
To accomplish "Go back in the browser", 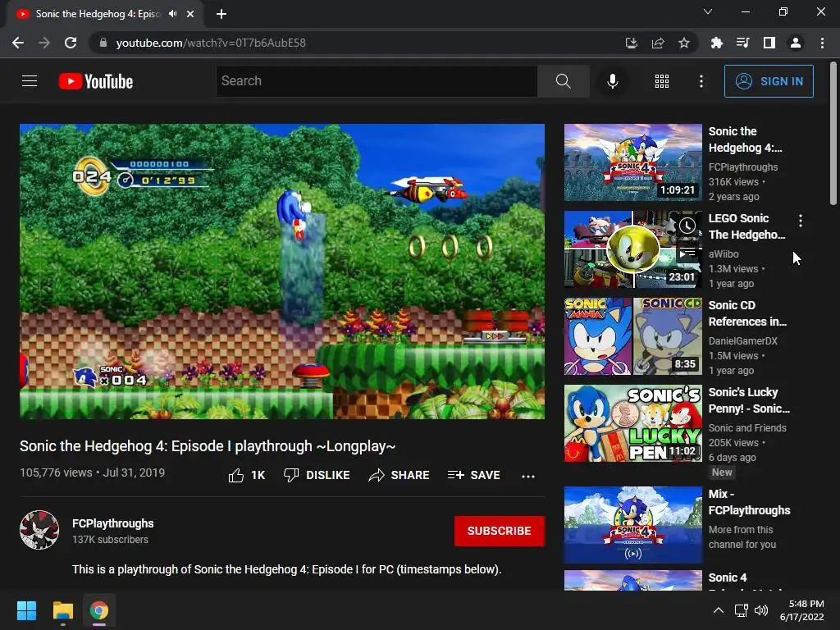I will (x=18, y=43).
